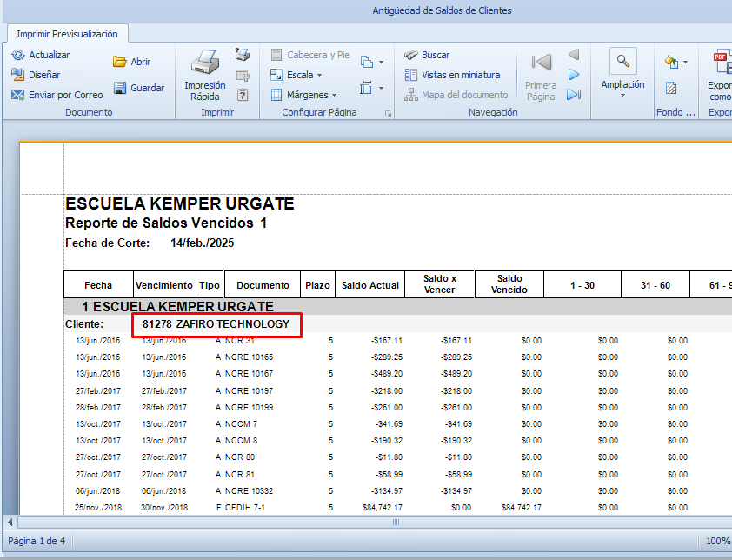Click Buscar binoculars icon
Screen dimensions: 732x560
click(x=411, y=55)
